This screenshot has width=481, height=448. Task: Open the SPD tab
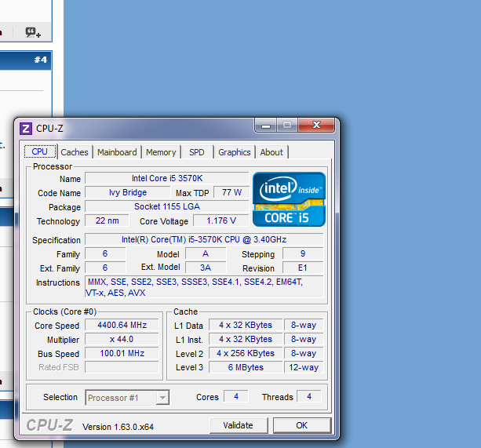[x=197, y=152]
